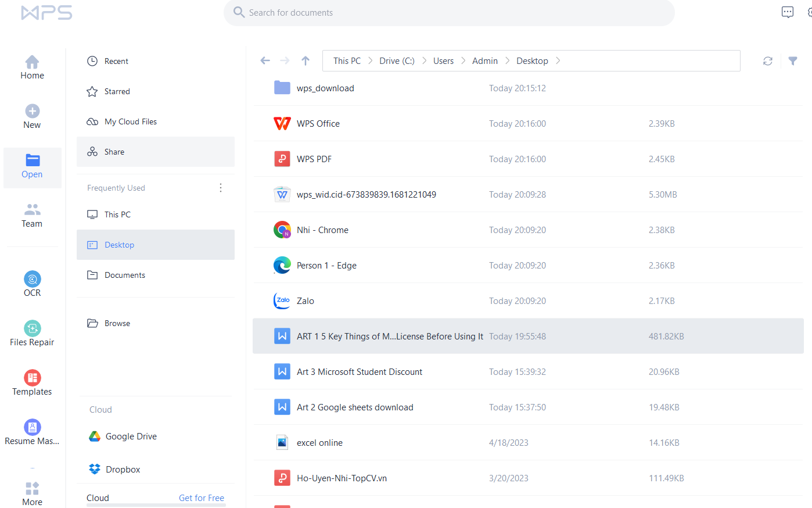Open the filter funnel icon

click(793, 60)
